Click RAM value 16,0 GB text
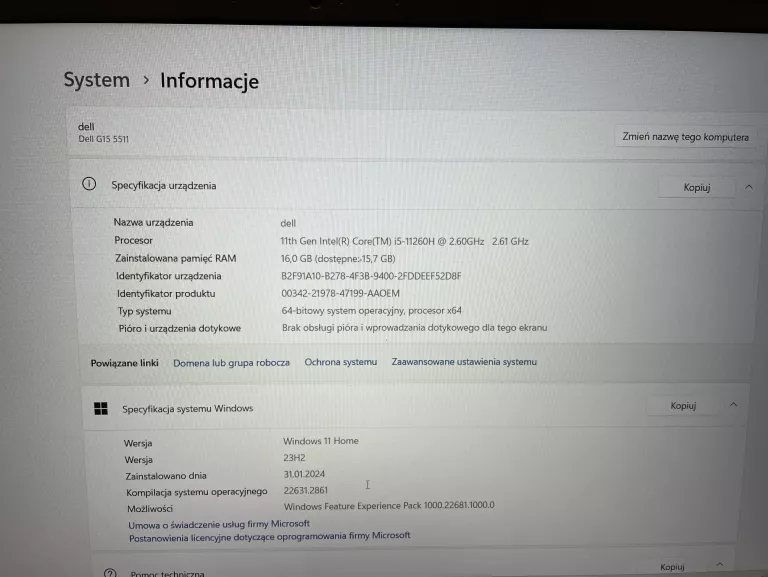Viewport: 768px width, 577px height. [337, 258]
